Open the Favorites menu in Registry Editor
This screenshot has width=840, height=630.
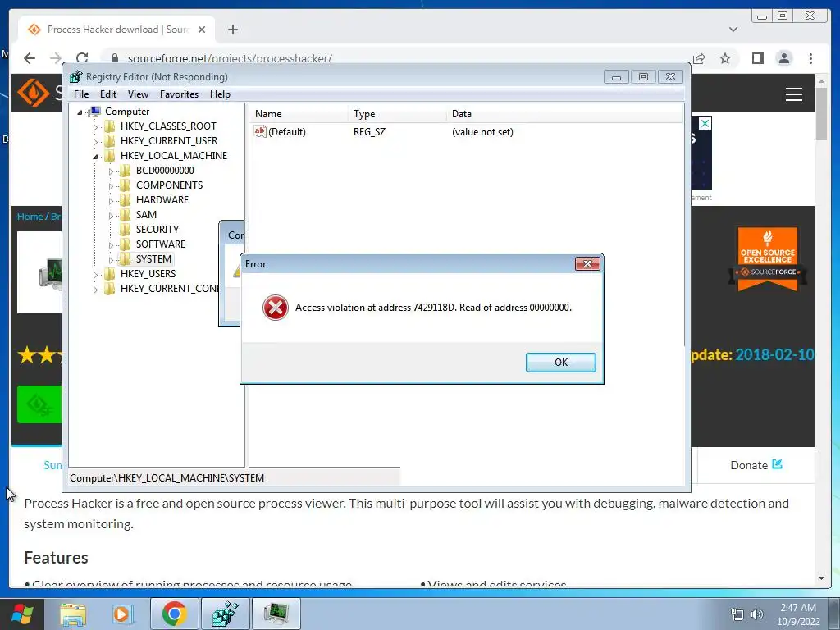tap(179, 94)
